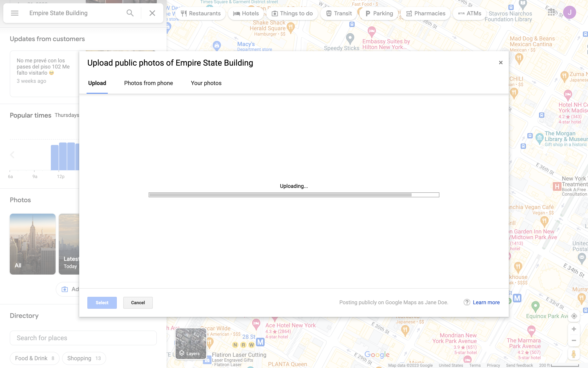Switch to the Upload tab
This screenshot has width=588, height=368.
click(97, 83)
